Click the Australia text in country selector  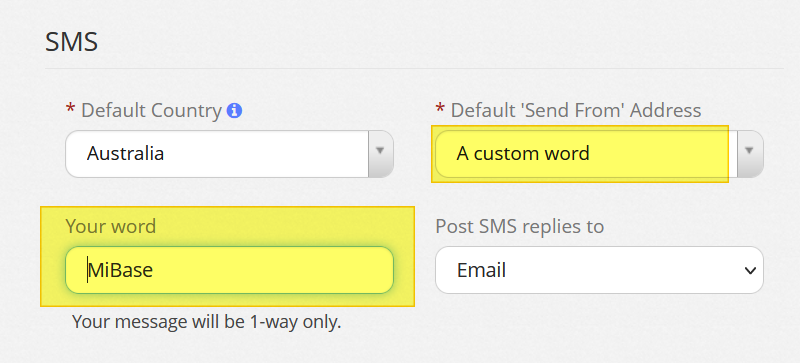126,154
